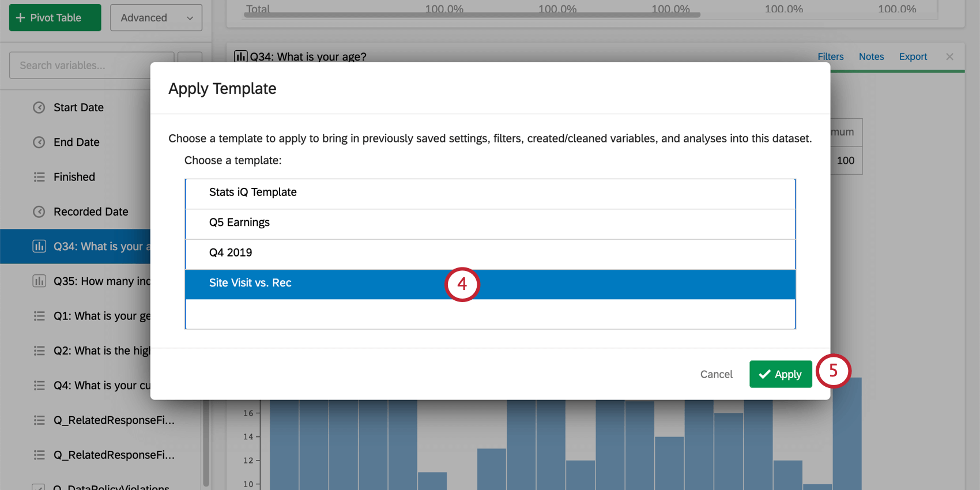
Task: Open Notes for the Q34 card
Action: (871, 56)
